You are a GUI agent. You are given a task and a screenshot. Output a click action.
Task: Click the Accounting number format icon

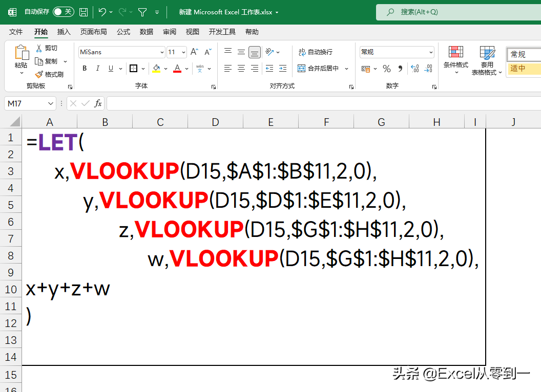click(366, 69)
